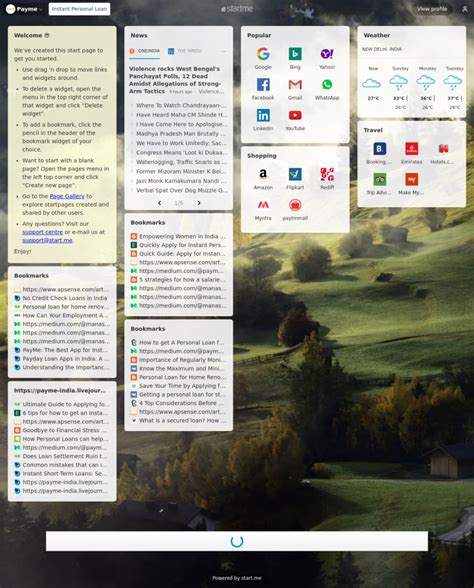474x588 pixels.
Task: Open 'Madhya Pradesh Man Brutally' news item
Action: (x=182, y=134)
